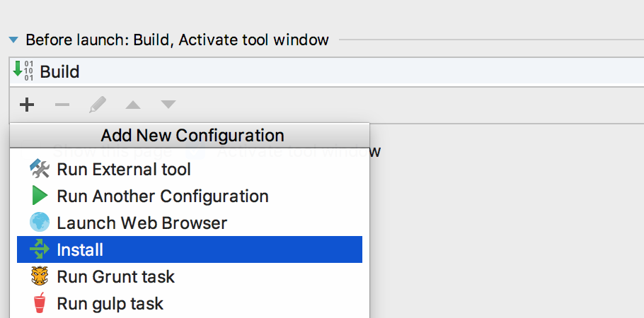Screen dimensions: 644x318
Task: Click the Build binary arrow icon
Action: coord(23,71)
